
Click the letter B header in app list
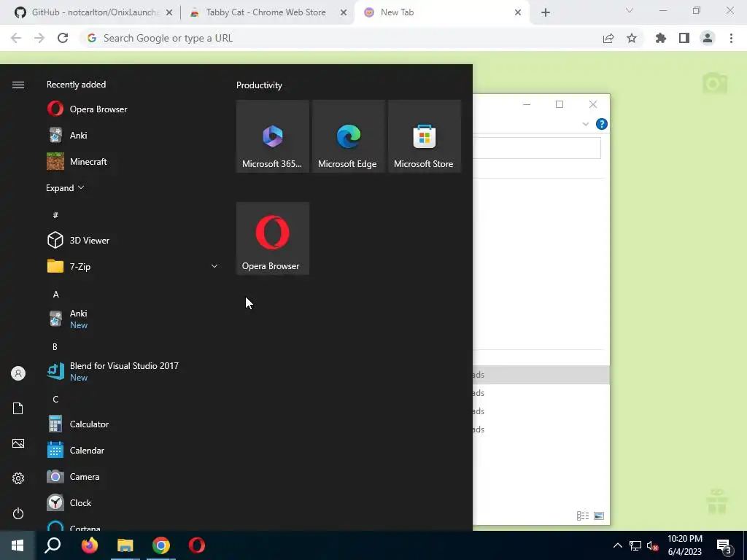(x=55, y=346)
